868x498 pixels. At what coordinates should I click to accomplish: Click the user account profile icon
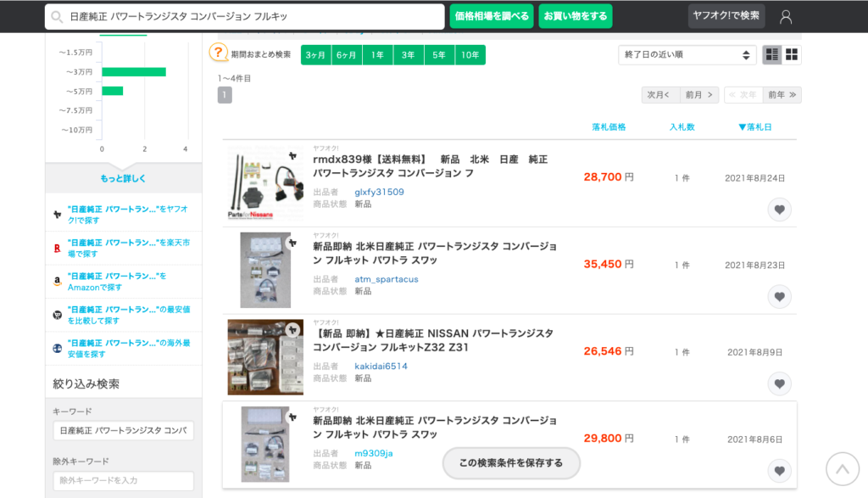(786, 16)
